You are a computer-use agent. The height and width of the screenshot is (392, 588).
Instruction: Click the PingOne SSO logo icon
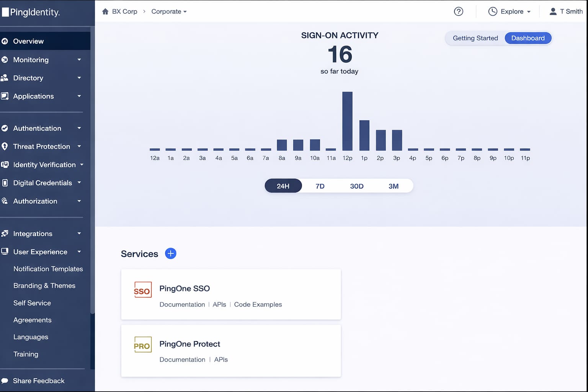pos(142,290)
